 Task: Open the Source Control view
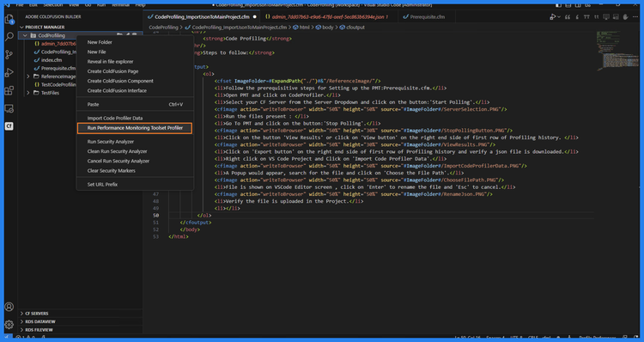pyautogui.click(x=9, y=55)
